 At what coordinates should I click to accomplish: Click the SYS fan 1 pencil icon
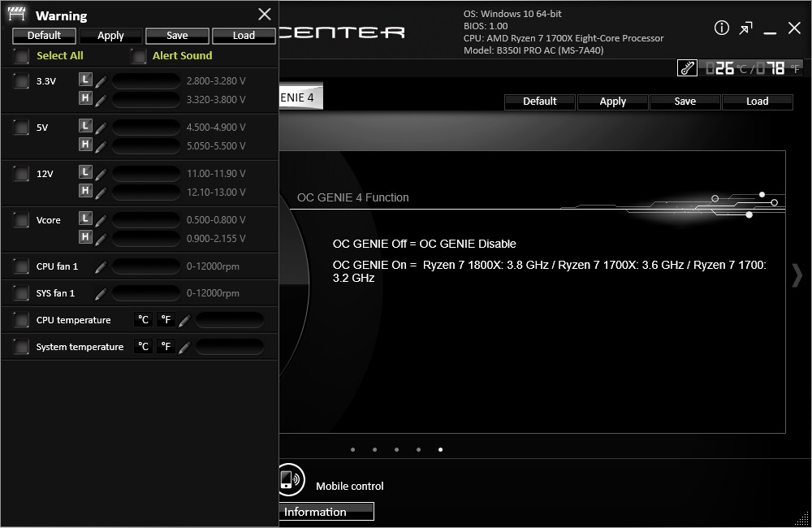coord(101,294)
